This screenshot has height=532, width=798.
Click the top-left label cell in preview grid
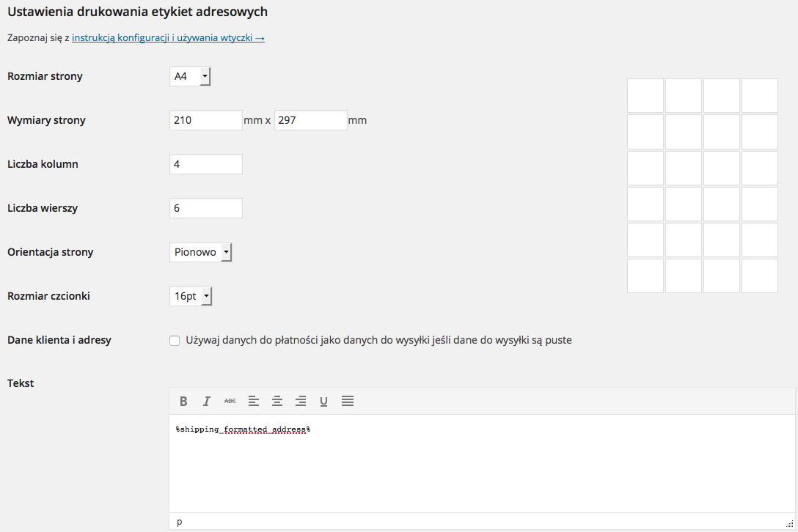[x=645, y=95]
